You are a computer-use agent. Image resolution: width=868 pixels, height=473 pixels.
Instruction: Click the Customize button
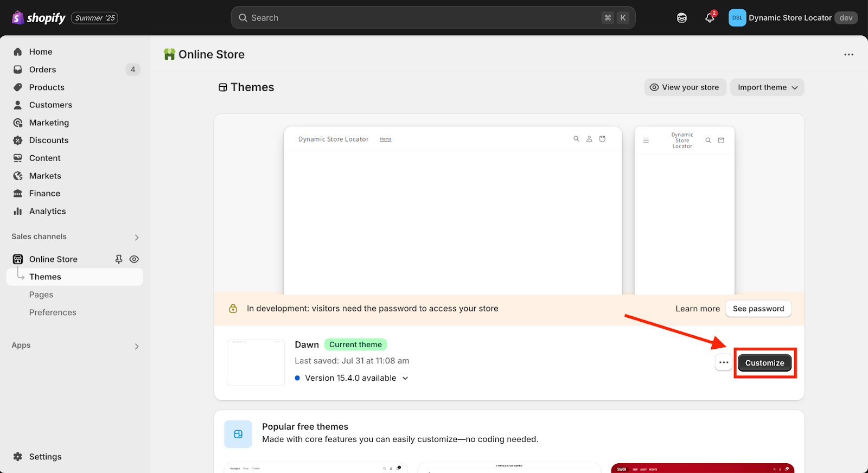(x=764, y=363)
